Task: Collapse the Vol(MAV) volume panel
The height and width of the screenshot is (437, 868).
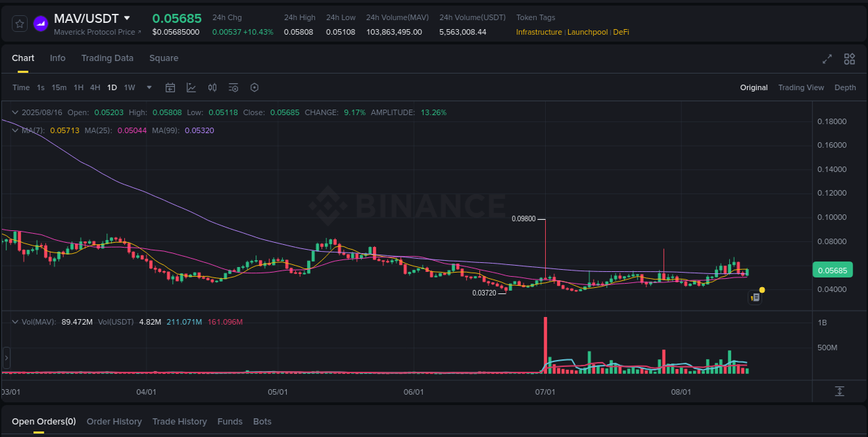Action: 15,321
